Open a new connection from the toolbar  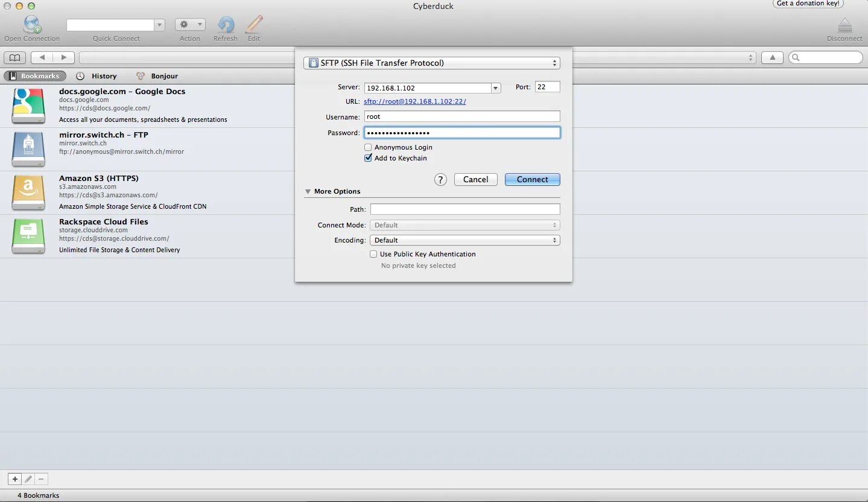pyautogui.click(x=31, y=25)
